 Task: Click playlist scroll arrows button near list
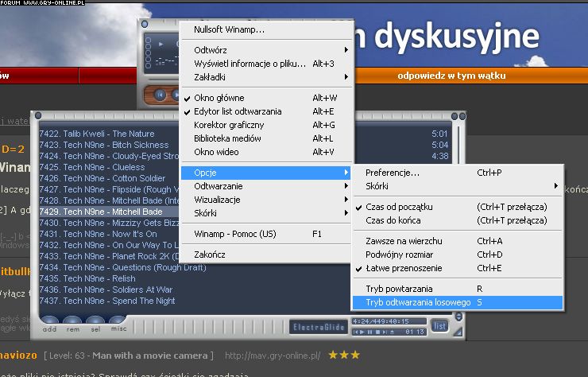pyautogui.click(x=458, y=317)
